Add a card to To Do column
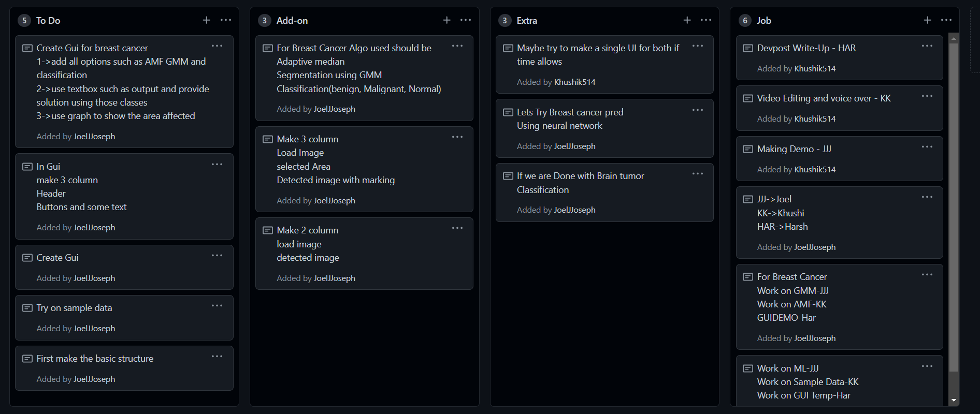 pos(206,20)
